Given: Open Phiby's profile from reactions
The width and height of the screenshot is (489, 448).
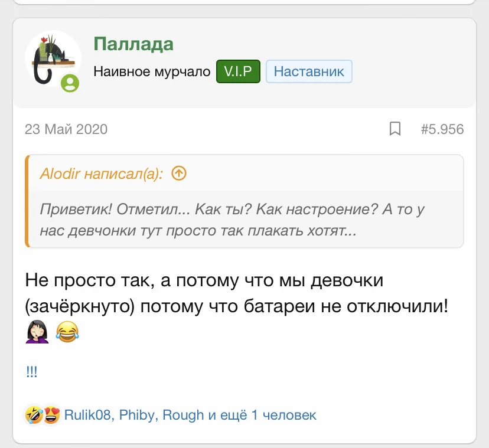Looking at the screenshot, I should (x=138, y=416).
